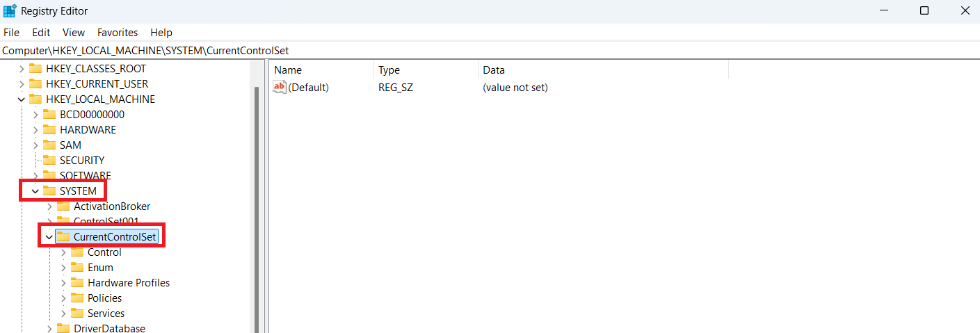980x333 pixels.
Task: Click the REG_SZ type cell
Action: pyautogui.click(x=396, y=88)
